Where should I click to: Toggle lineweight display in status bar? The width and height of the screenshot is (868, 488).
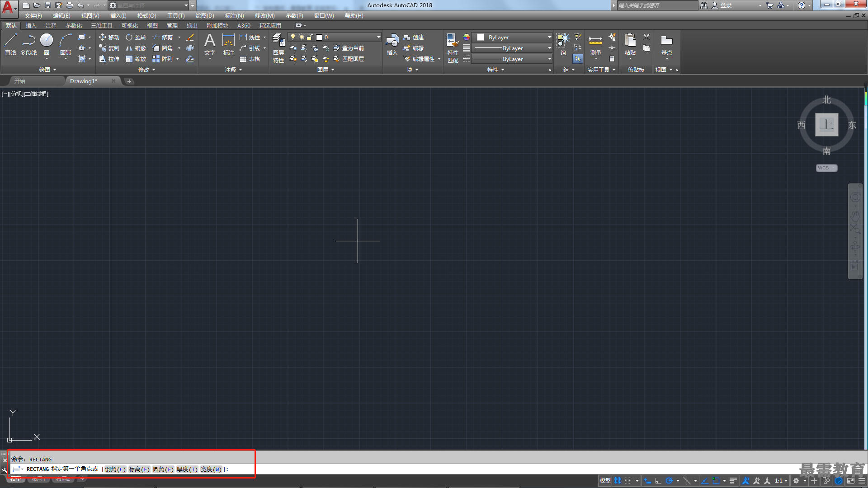tap(733, 481)
